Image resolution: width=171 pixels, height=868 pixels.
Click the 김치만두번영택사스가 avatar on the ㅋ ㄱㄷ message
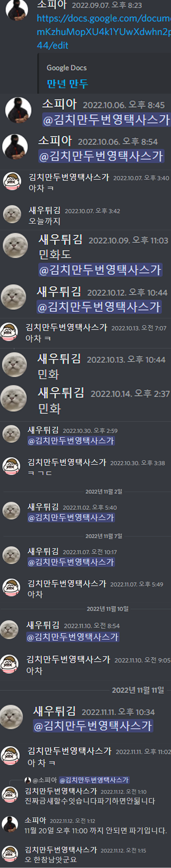click(11, 466)
